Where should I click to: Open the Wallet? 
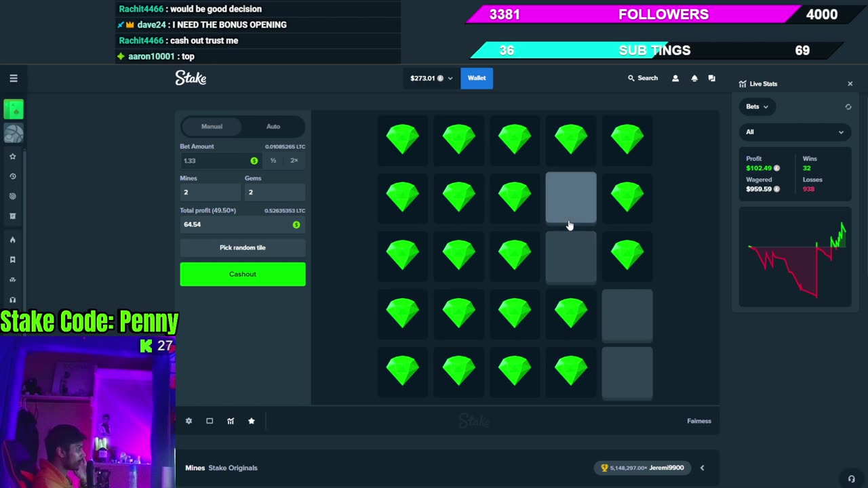(x=477, y=78)
